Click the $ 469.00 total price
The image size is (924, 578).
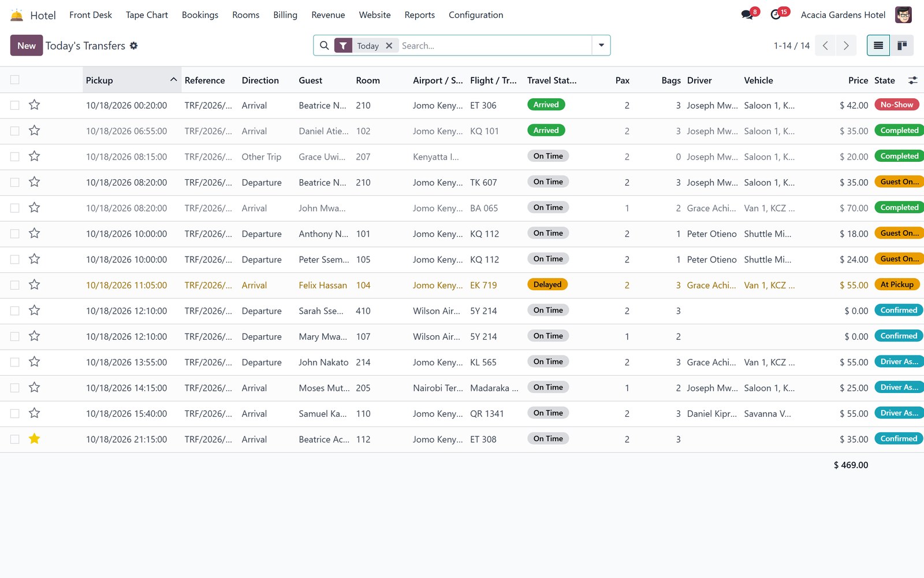tap(851, 465)
